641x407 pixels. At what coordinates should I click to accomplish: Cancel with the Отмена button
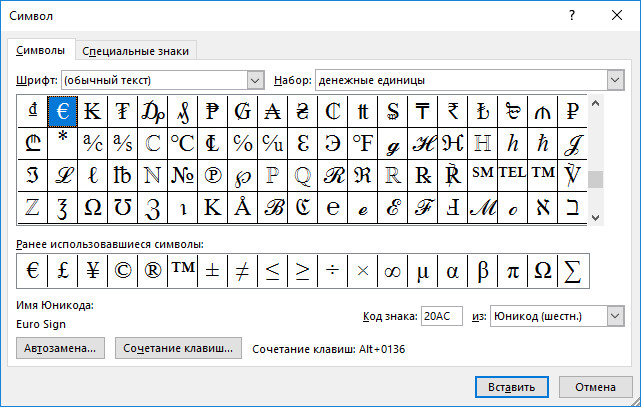coord(595,387)
